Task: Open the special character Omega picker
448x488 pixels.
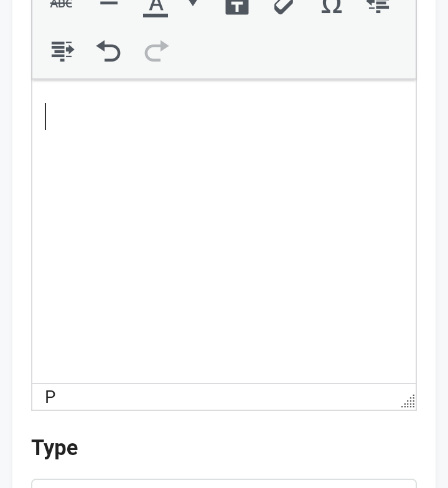Action: pos(331,6)
